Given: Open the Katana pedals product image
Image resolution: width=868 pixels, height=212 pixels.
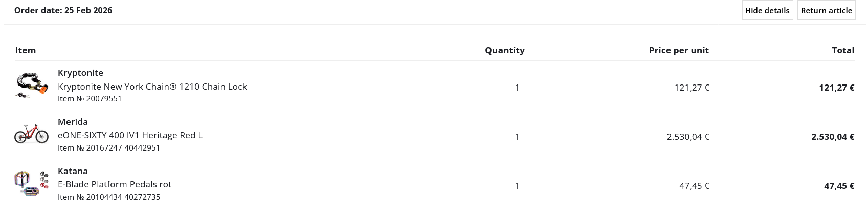Looking at the screenshot, I should pyautogui.click(x=32, y=183).
